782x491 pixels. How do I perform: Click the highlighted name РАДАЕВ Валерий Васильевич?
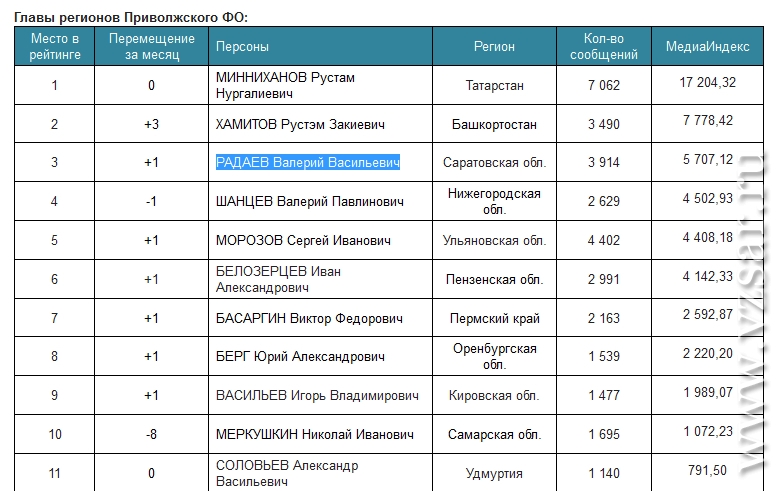(308, 163)
